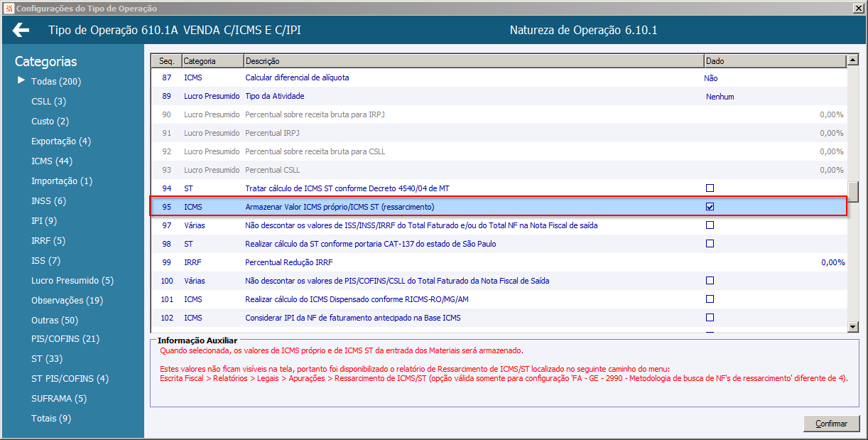Click sequence number 95 cell
Screen dimensions: 868x440
point(167,207)
